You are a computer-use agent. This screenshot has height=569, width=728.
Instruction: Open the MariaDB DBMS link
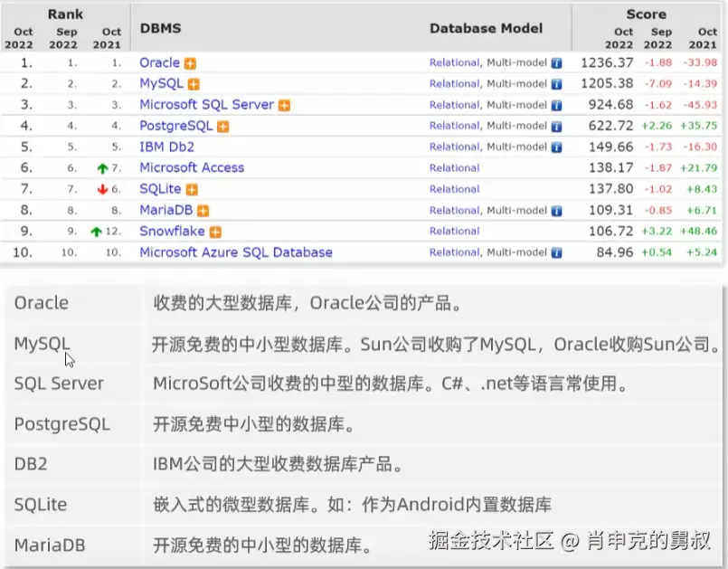tap(165, 210)
